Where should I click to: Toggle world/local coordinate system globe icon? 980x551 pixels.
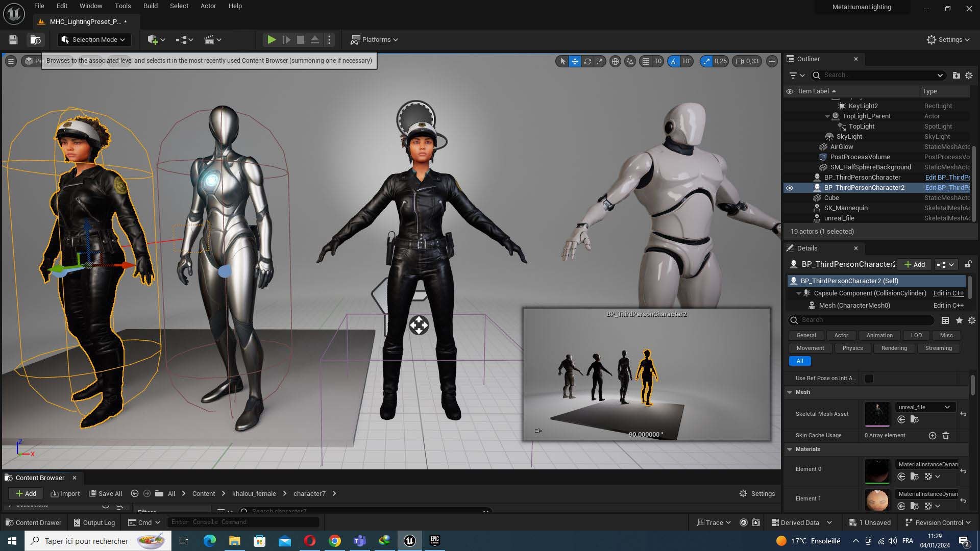click(x=616, y=61)
